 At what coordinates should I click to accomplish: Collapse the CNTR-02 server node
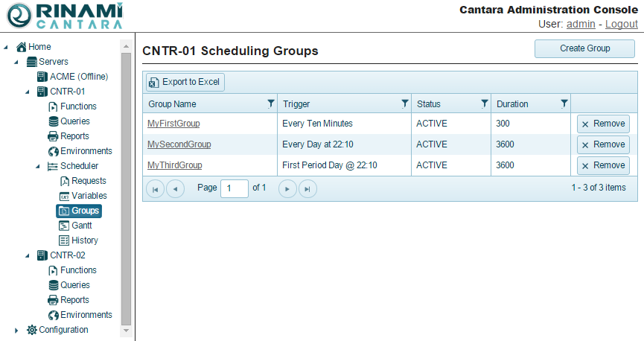[x=28, y=255]
